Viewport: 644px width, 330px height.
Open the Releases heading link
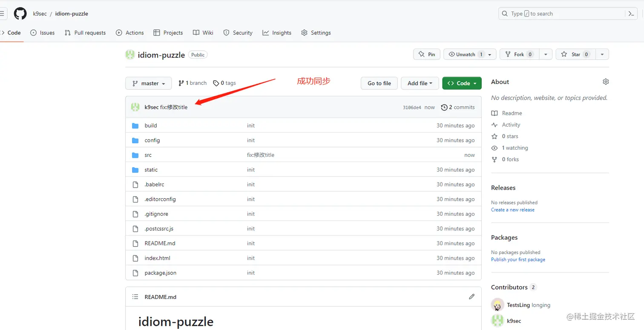coord(503,188)
